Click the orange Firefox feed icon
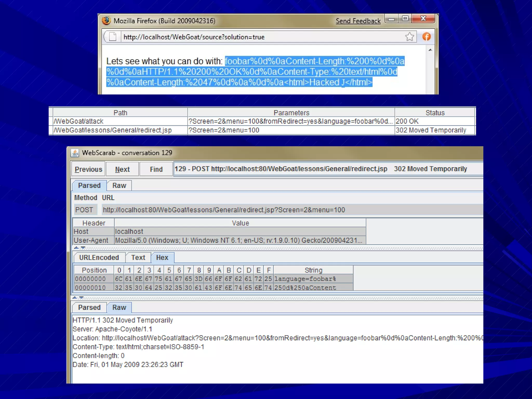Viewport: 532px width, 399px height. (426, 37)
